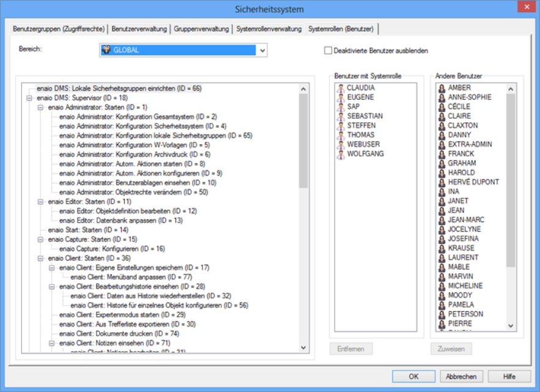Collapse 'Eigene Einstellungen speichern' node

tap(51, 268)
